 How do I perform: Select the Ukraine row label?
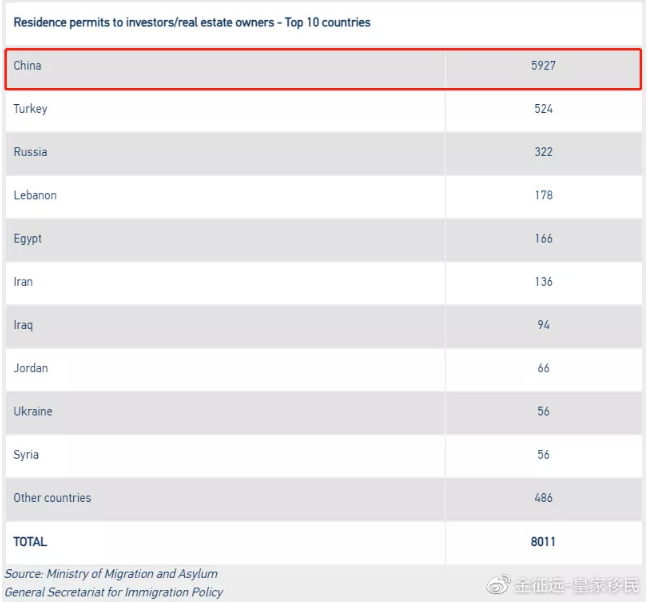(x=33, y=411)
